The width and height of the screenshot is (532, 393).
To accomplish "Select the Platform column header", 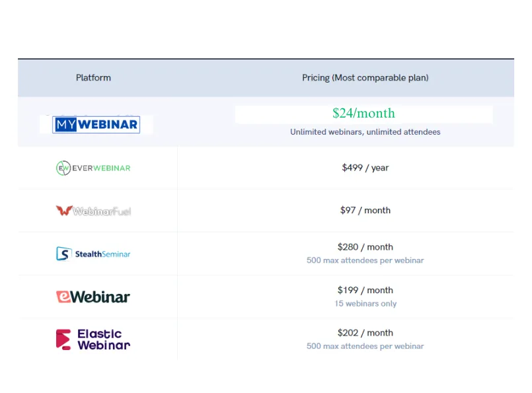I will click(x=93, y=78).
